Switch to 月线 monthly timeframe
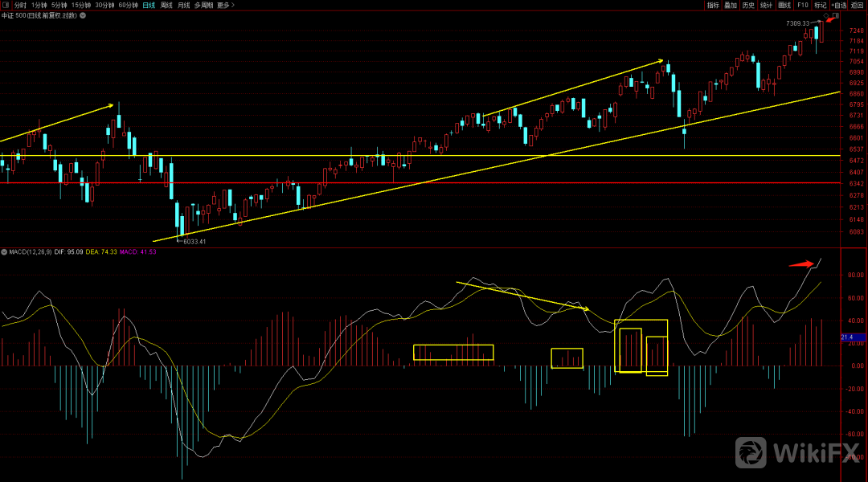This screenshot has height=482, width=868. pos(184,5)
